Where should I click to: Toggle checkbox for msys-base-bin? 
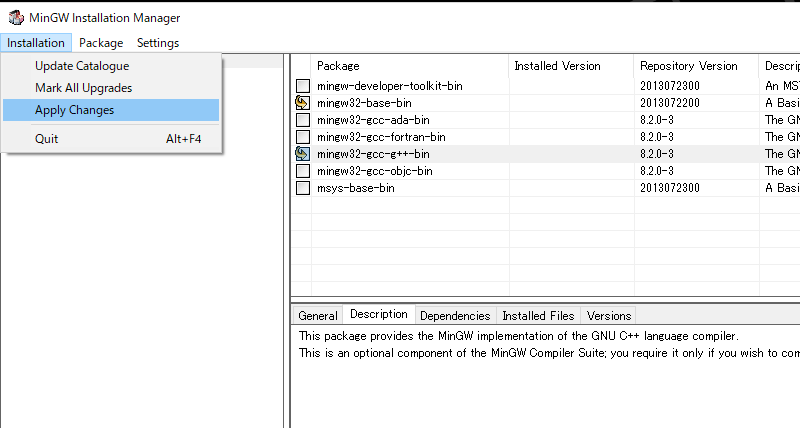(303, 188)
